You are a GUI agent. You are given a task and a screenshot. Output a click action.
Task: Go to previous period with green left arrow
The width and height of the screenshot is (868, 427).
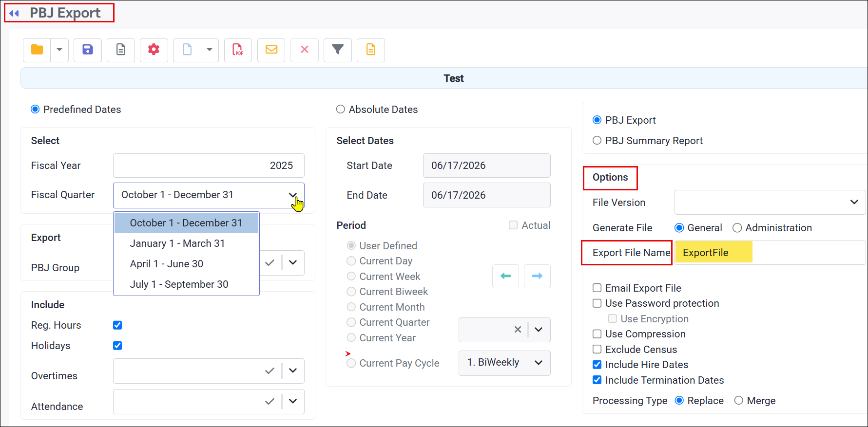click(506, 276)
